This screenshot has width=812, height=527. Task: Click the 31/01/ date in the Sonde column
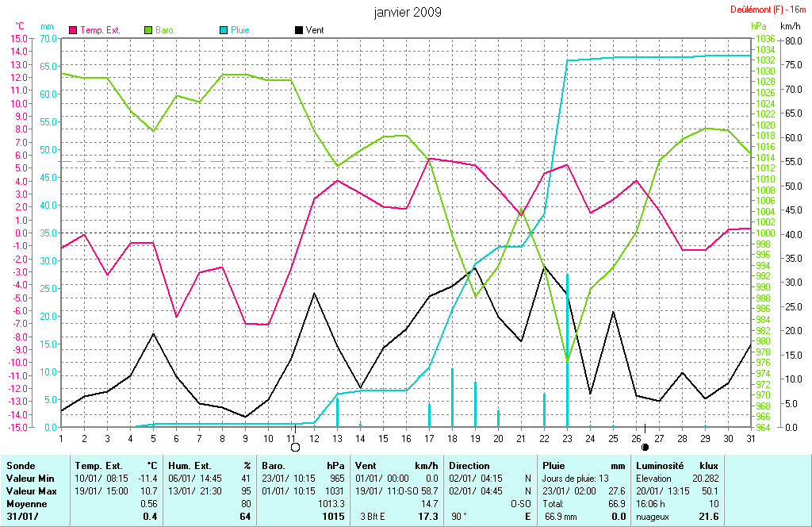tap(22, 517)
